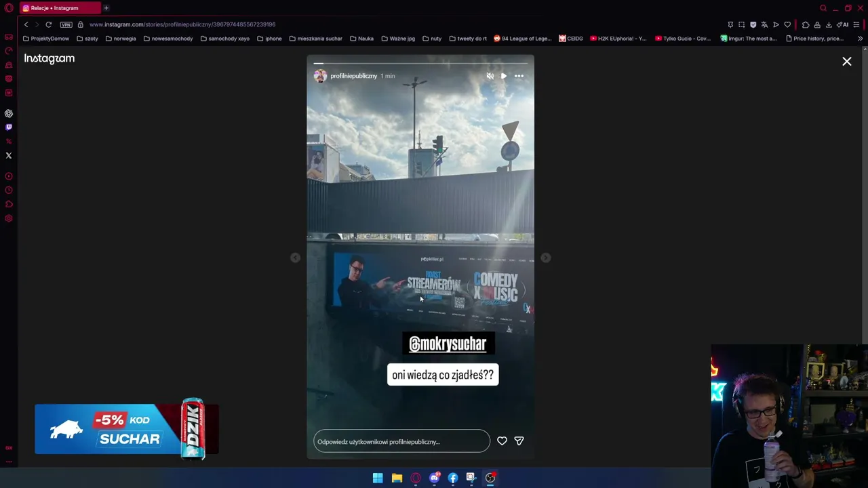Open X in the Opera sidebar
The height and width of the screenshot is (488, 868).
coord(9,156)
